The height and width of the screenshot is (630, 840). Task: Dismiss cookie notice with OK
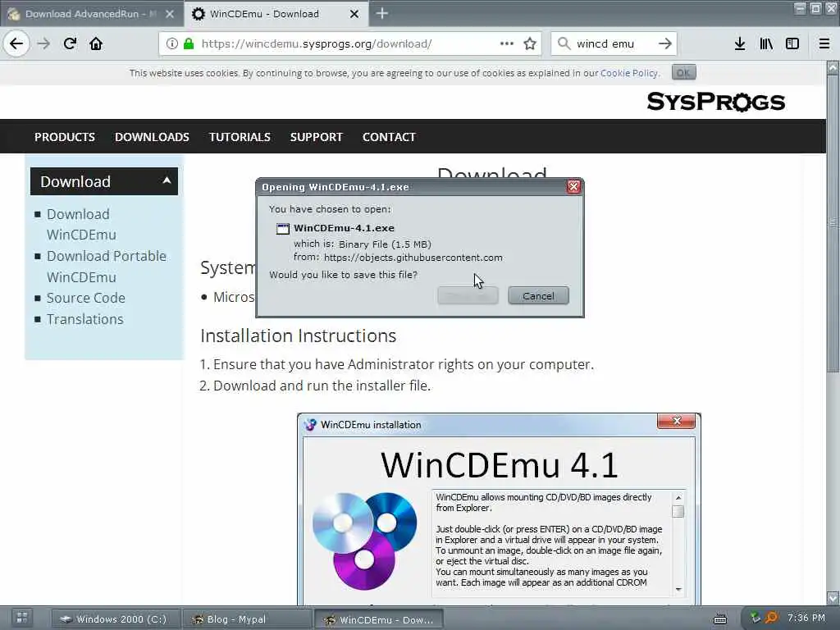coord(683,72)
